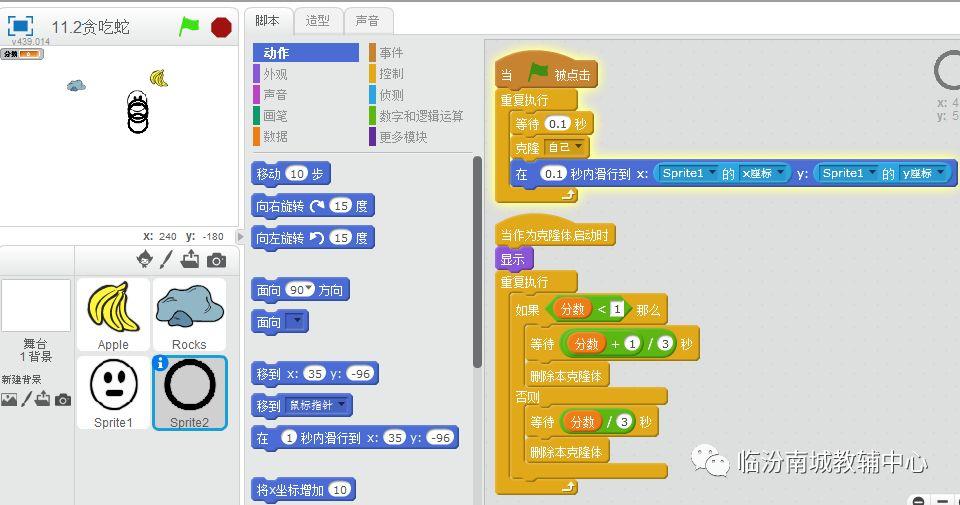The height and width of the screenshot is (505, 960).
Task: Open the x座标 attribute dropdown in the script
Action: point(780,173)
